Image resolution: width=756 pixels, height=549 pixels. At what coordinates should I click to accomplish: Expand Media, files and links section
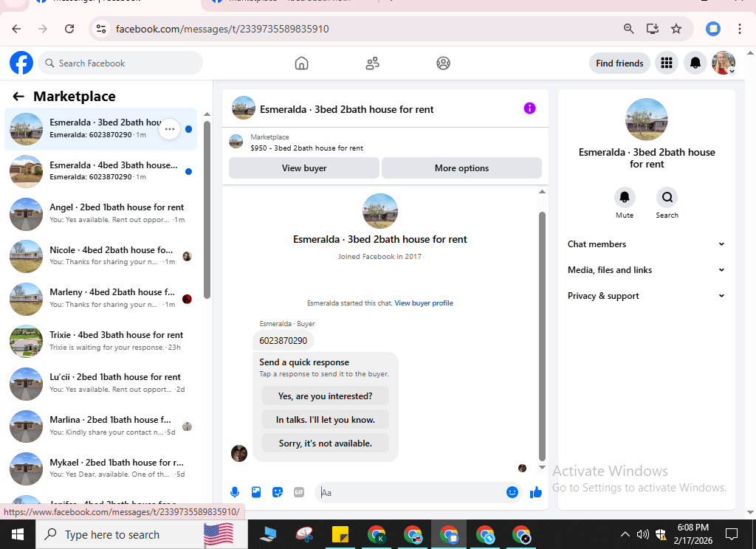pos(646,270)
